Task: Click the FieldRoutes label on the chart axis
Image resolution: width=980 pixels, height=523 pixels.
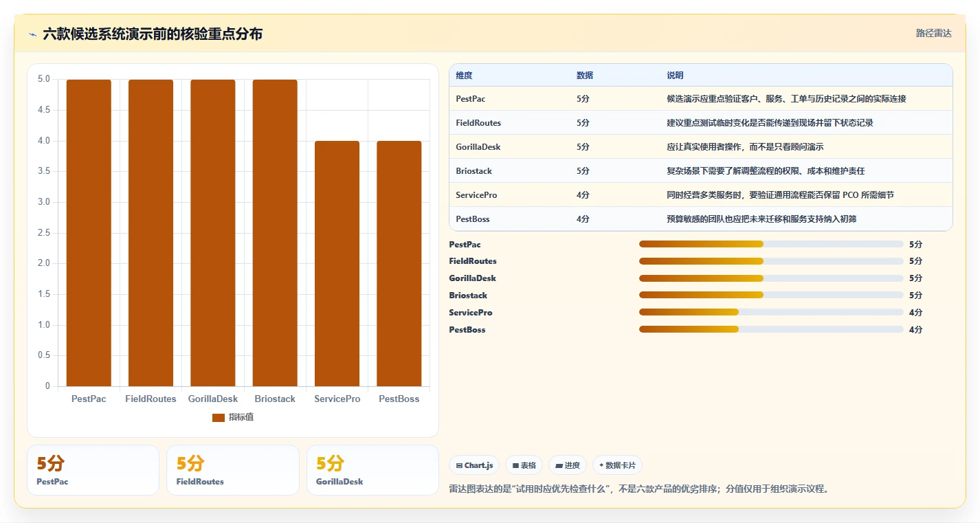Action: 151,399
